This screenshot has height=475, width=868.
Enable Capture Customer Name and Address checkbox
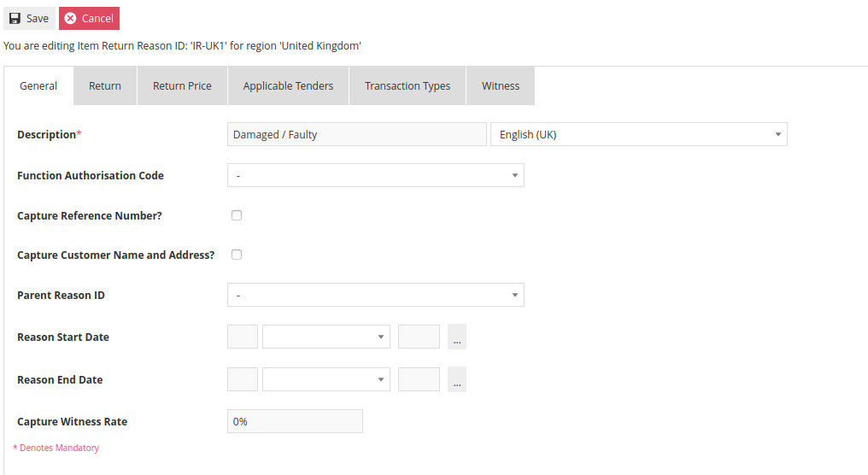pos(237,255)
